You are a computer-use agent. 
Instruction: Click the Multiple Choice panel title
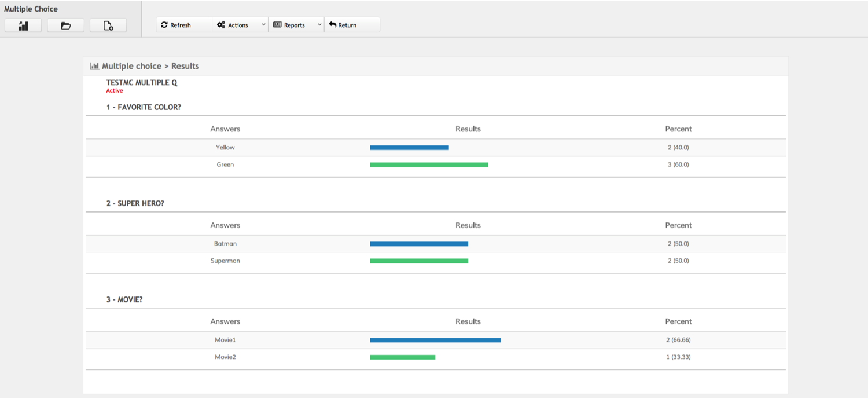[x=31, y=9]
